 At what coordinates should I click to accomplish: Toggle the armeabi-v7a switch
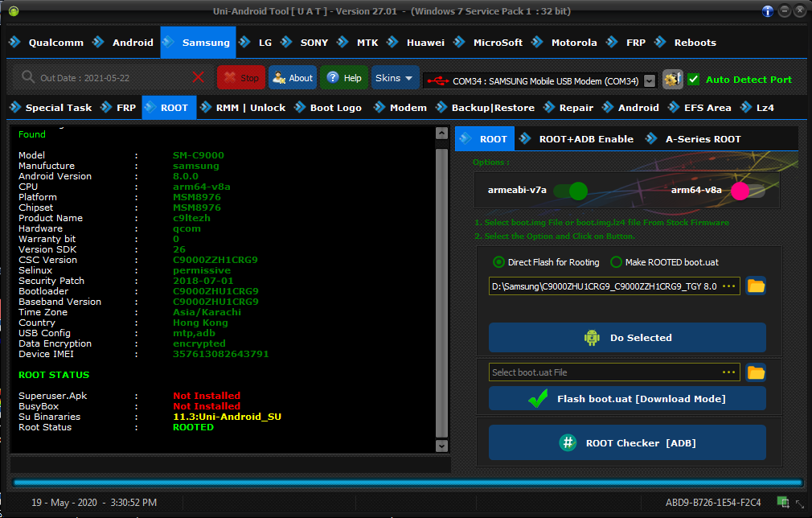click(570, 191)
